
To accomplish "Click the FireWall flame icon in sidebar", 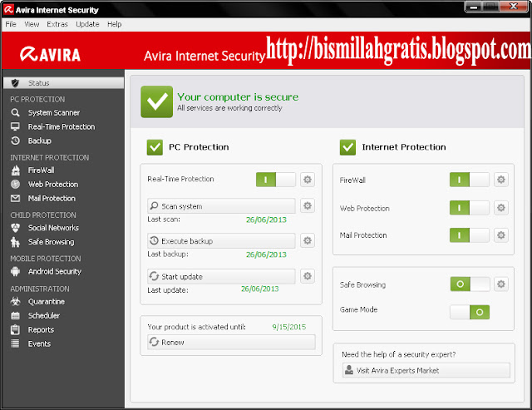I will (15, 170).
